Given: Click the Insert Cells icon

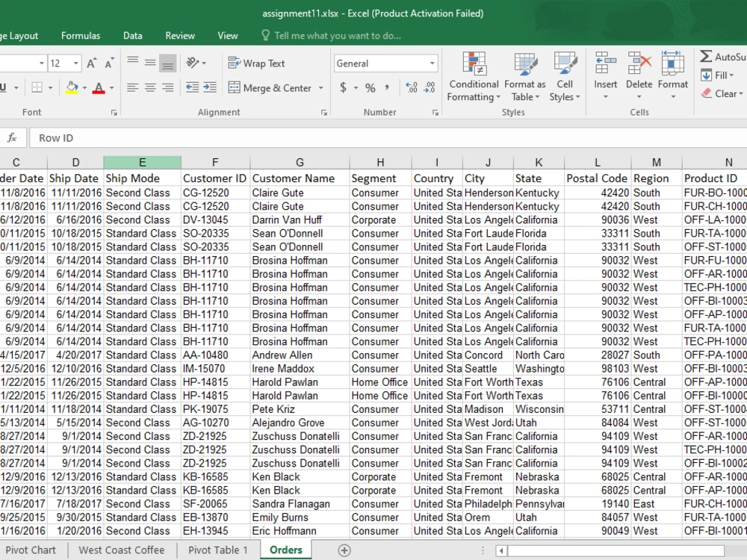Looking at the screenshot, I should 605,70.
